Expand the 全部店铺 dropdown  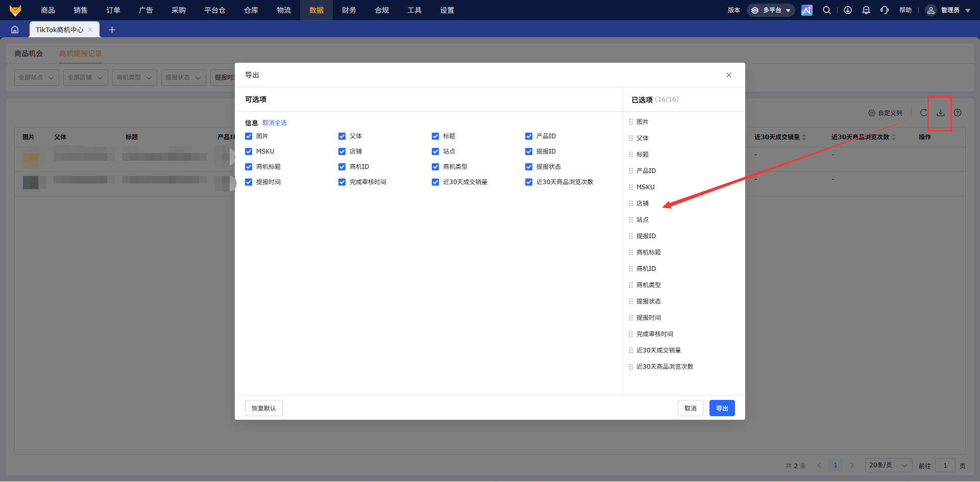pos(86,78)
